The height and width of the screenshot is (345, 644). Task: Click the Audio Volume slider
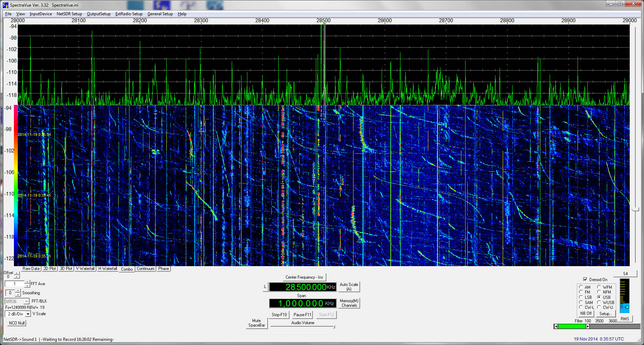coord(303,327)
